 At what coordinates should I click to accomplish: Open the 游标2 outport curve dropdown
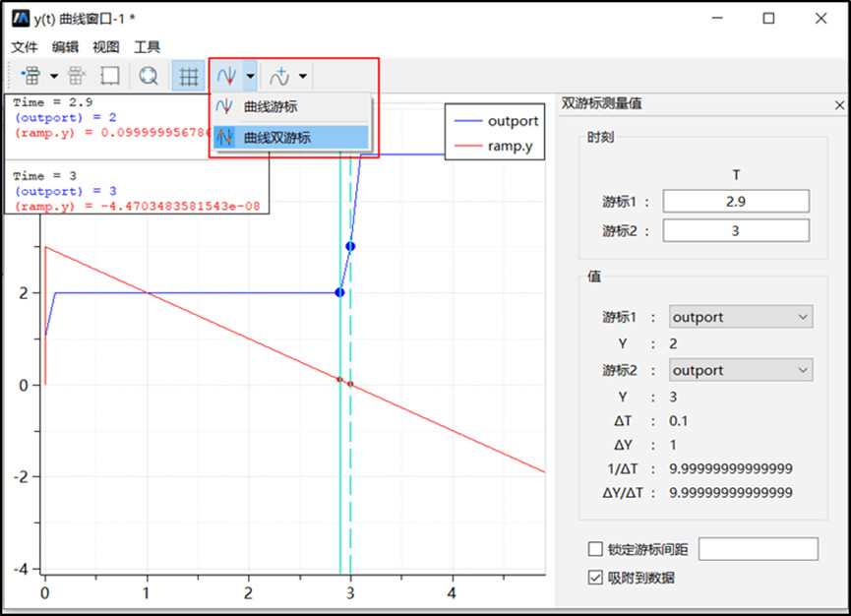(x=741, y=370)
